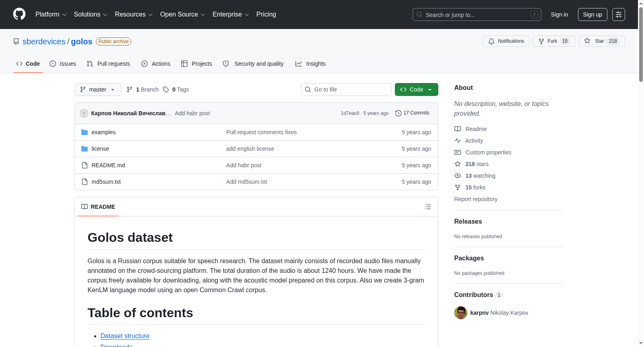Viewport: 644px width, 347px height.
Task: Click the commit author avatar icon
Action: point(84,113)
